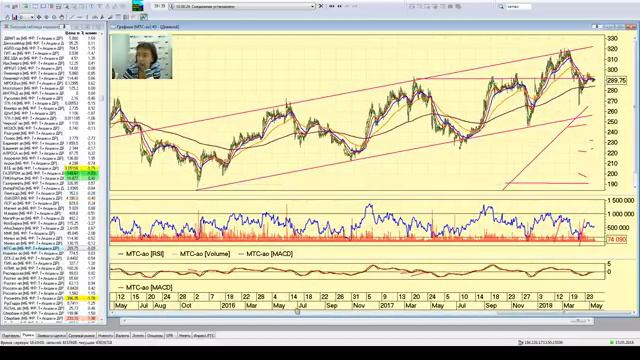The width and height of the screenshot is (640, 360).
Task: Focus the search input field
Action: (x=519, y=7)
